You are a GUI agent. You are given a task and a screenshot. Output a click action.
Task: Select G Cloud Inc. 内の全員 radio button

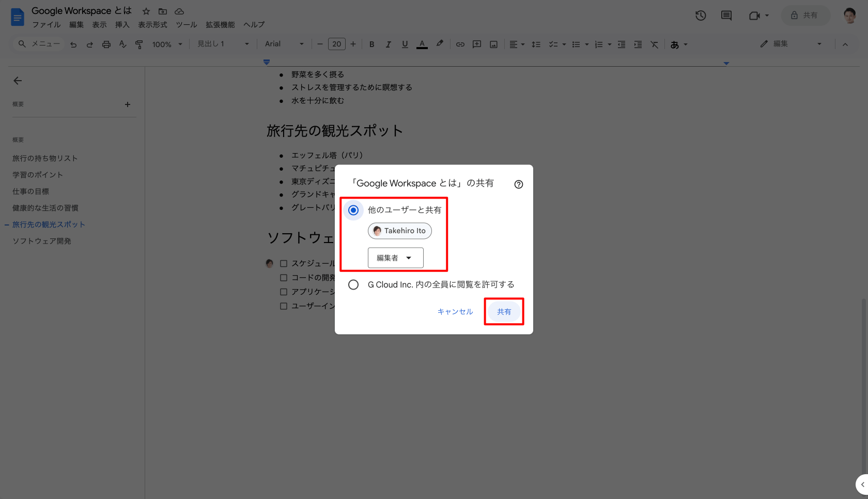pos(353,284)
